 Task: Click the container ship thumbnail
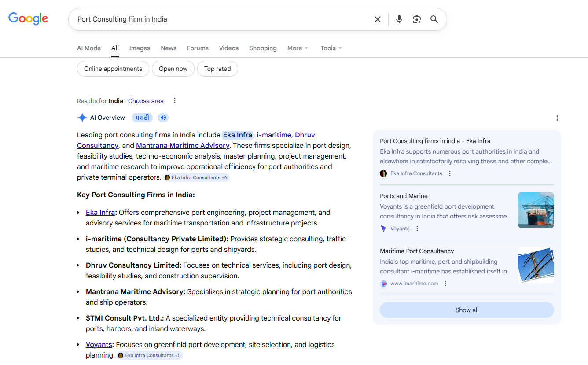pyautogui.click(x=536, y=210)
